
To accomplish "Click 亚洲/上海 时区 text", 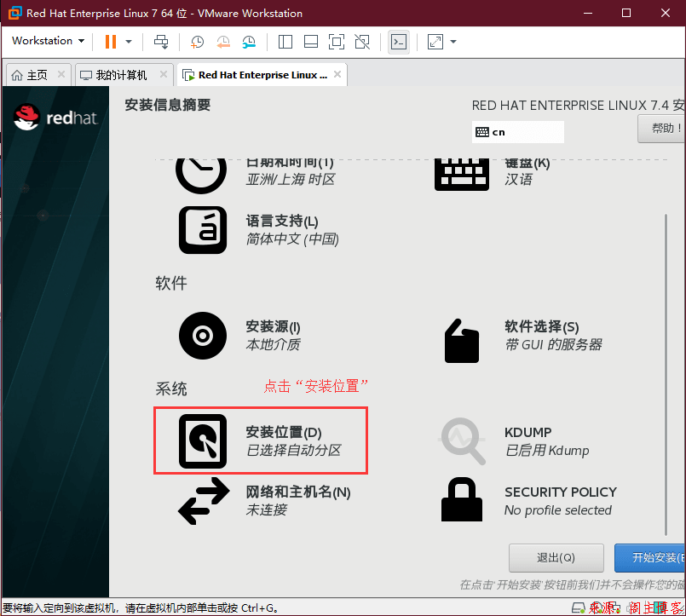I will click(291, 180).
